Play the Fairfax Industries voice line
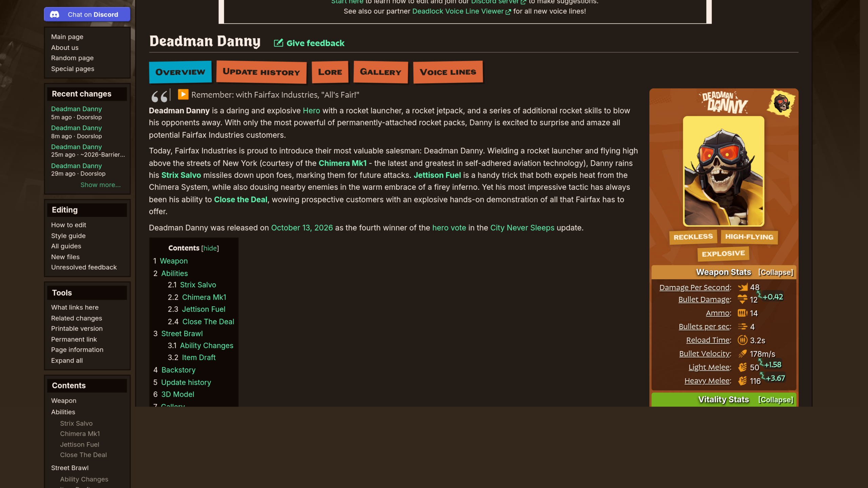Screen dimensions: 868x488 tap(183, 95)
